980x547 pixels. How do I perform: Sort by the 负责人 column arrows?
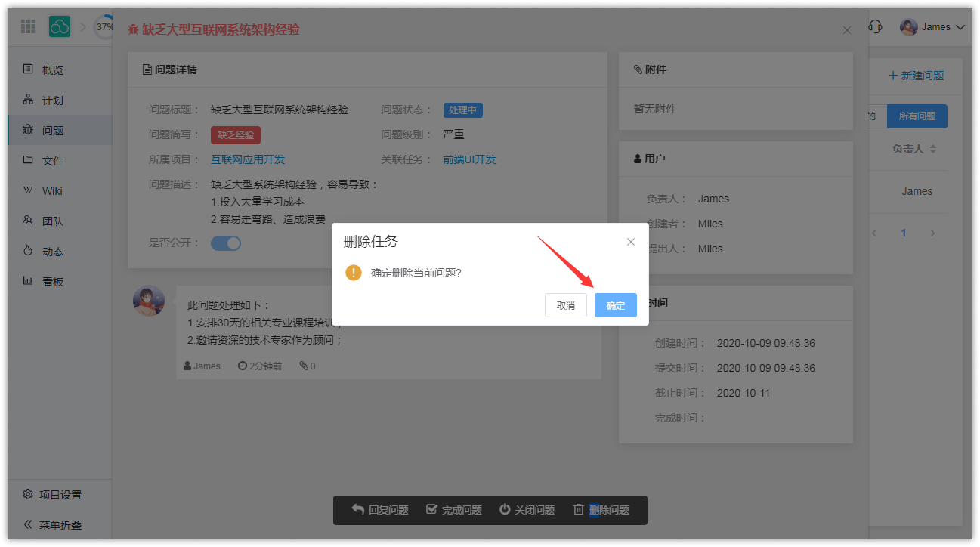tap(933, 149)
